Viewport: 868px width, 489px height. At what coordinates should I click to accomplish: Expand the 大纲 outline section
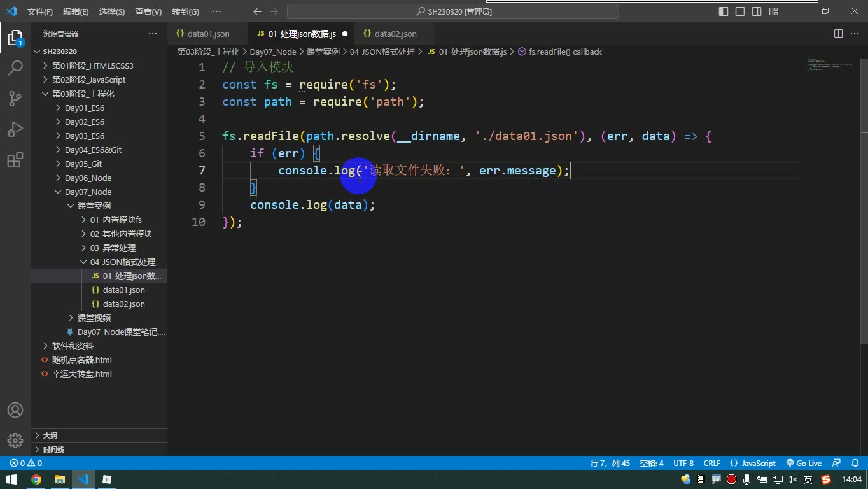50,436
